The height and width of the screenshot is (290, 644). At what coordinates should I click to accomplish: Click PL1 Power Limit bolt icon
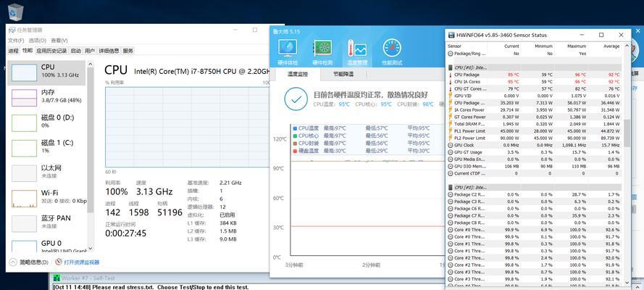(450, 131)
